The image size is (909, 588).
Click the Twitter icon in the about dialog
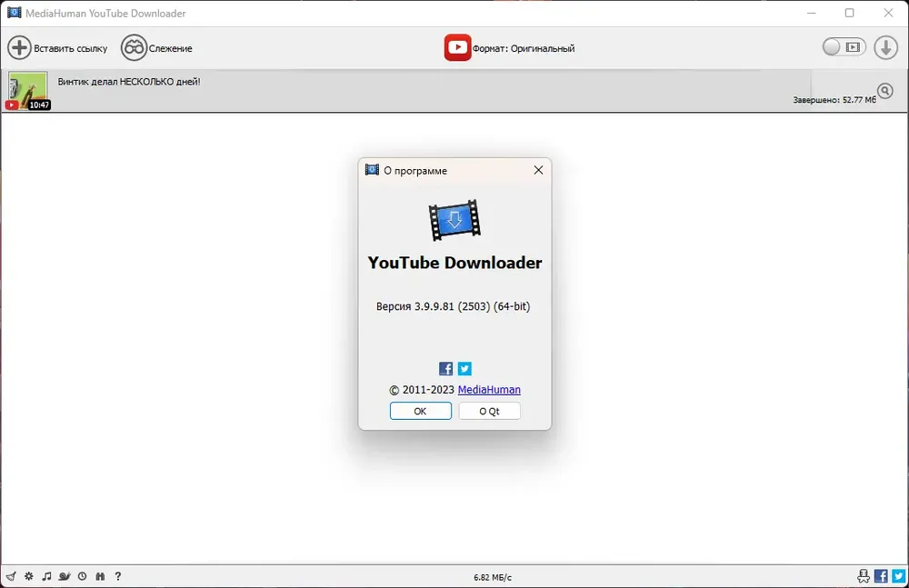pyautogui.click(x=464, y=368)
